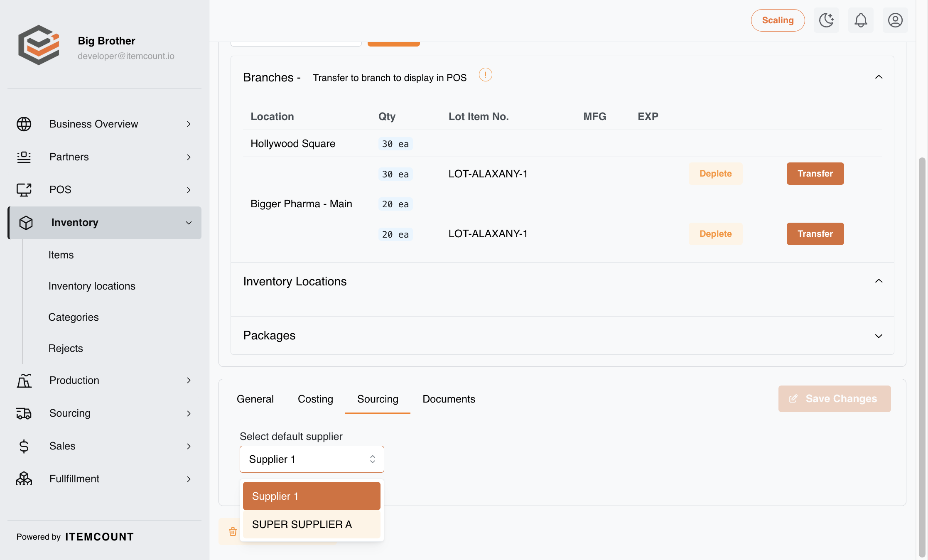Click Fullfillment stacked boxes icon
Screen dimensions: 928x560
click(24, 479)
